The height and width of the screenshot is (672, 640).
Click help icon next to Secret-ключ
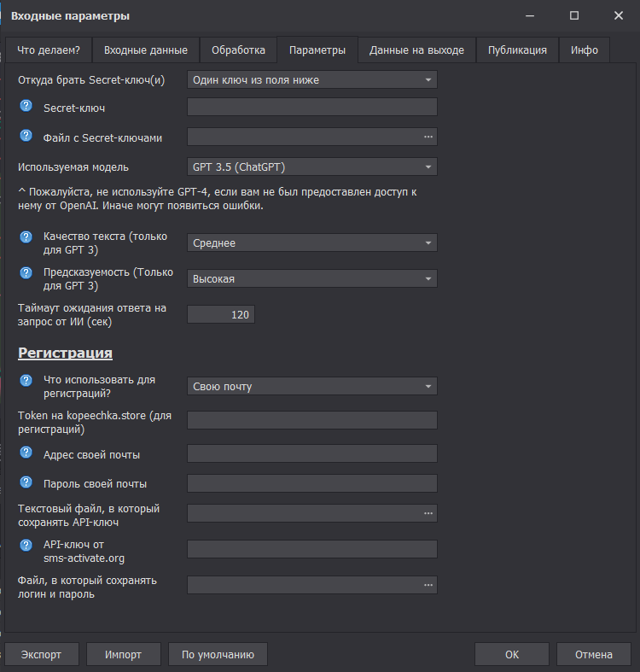pos(26,106)
